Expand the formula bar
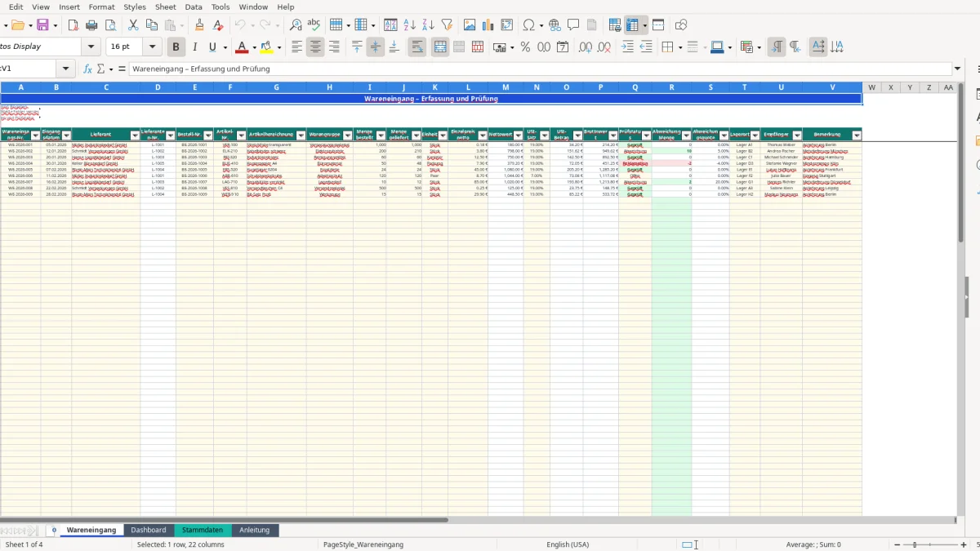The width and height of the screenshot is (980, 551). click(958, 69)
